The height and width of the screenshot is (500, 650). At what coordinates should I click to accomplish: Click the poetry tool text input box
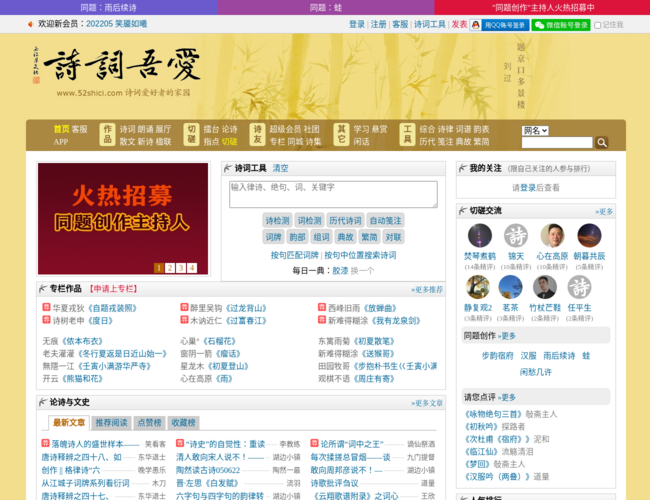pos(333,194)
